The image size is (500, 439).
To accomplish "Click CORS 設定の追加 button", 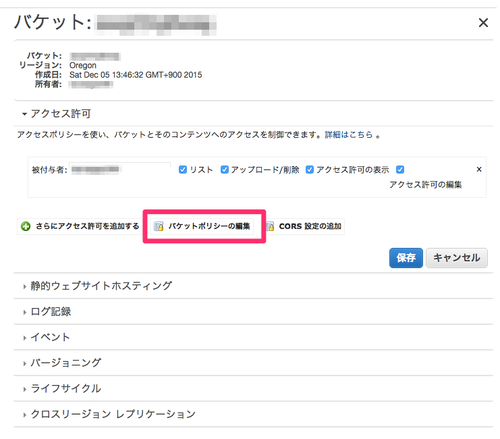I will [x=305, y=226].
